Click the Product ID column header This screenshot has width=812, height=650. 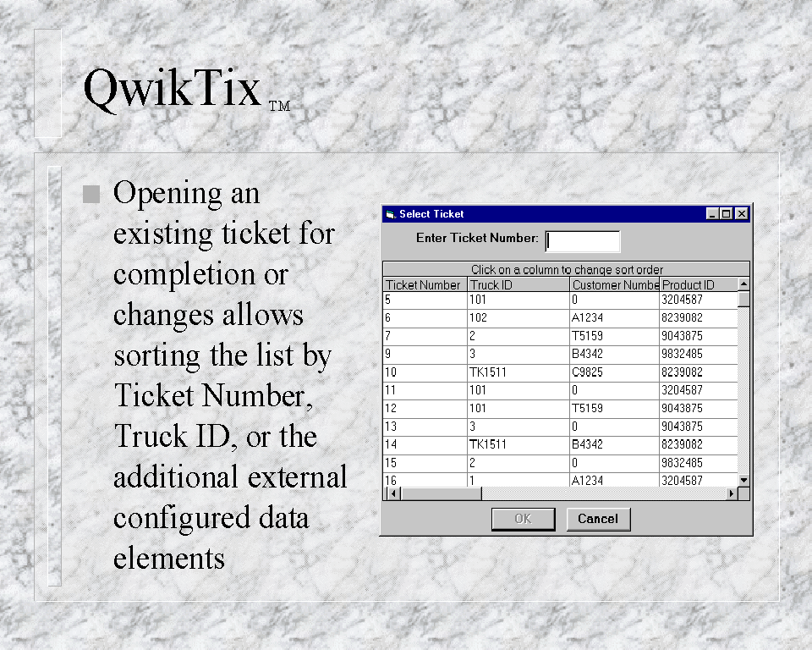pos(698,285)
